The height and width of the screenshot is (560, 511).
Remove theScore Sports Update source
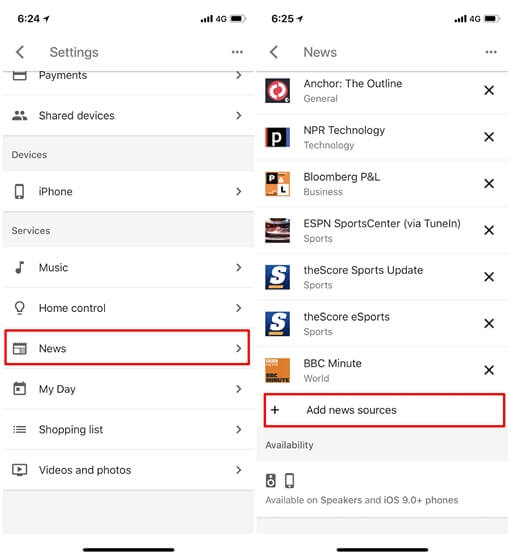point(489,277)
